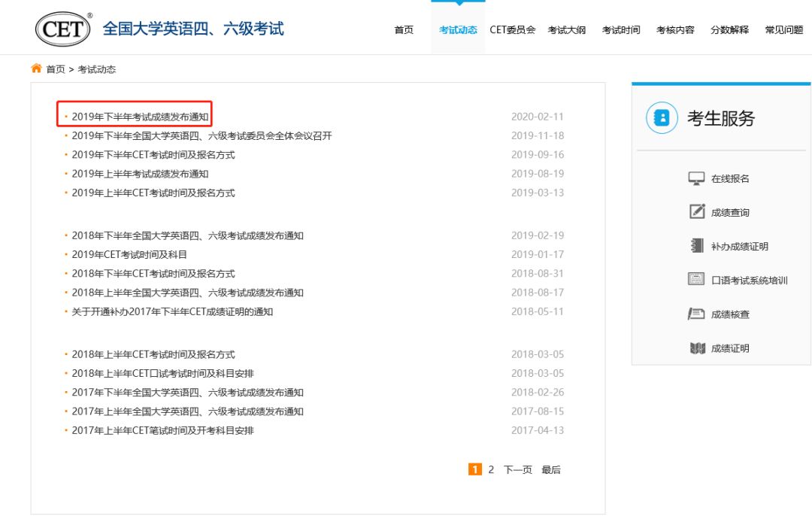Click the CET logo icon
Screen dimensions: 812x516
tap(62, 27)
